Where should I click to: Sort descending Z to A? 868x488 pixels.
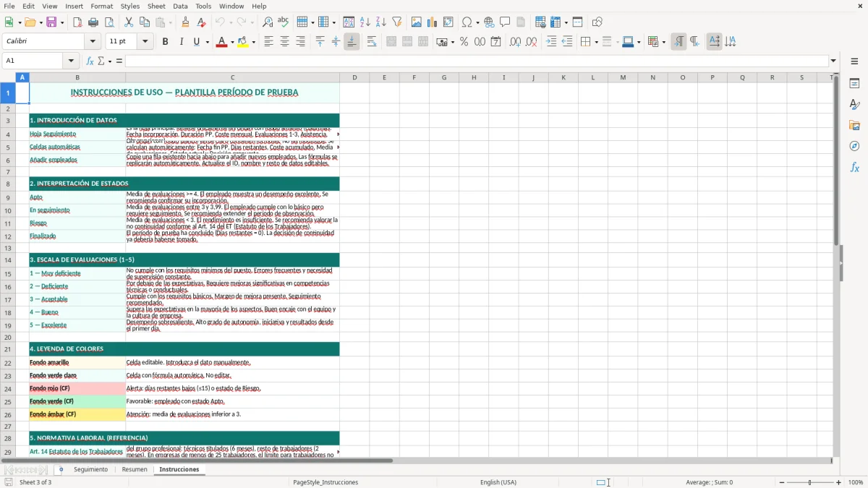pos(381,22)
